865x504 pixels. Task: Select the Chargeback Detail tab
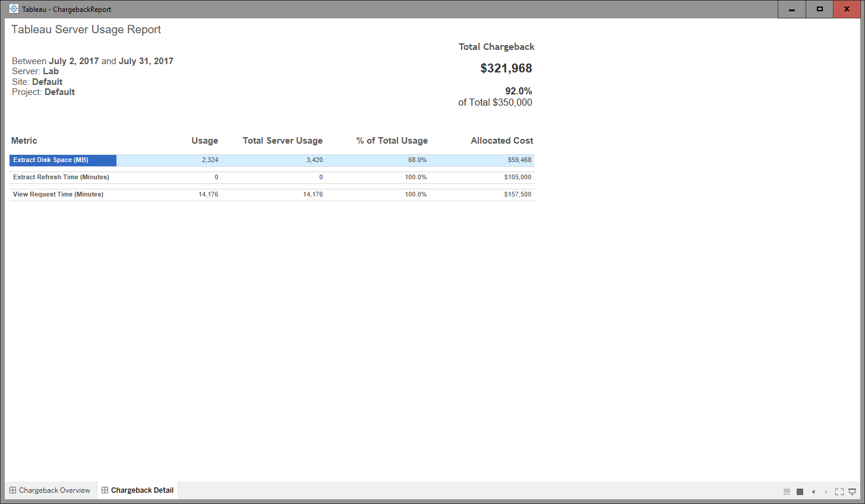[138, 490]
